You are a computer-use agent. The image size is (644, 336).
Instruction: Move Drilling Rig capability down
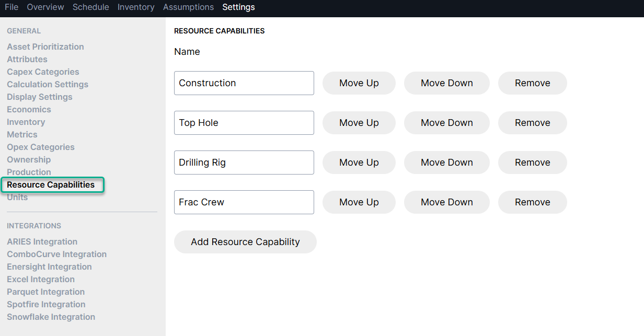[446, 163]
